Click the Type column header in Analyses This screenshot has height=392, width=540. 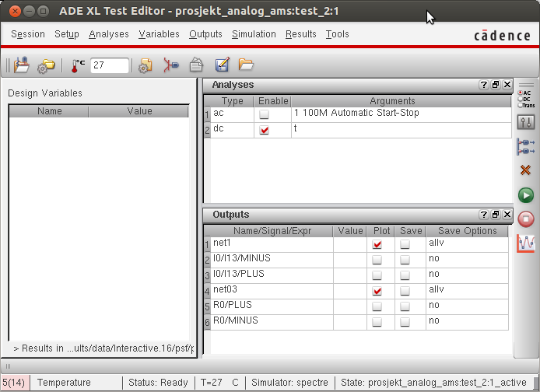click(x=233, y=101)
